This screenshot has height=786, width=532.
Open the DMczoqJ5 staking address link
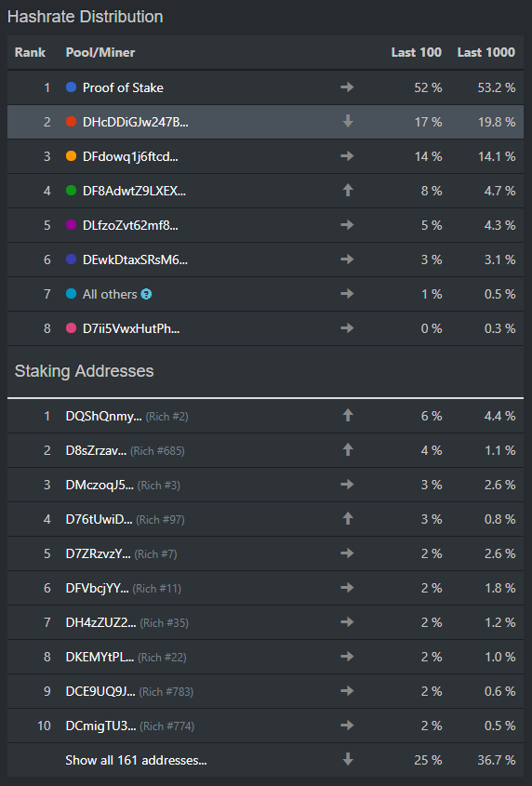(x=100, y=485)
